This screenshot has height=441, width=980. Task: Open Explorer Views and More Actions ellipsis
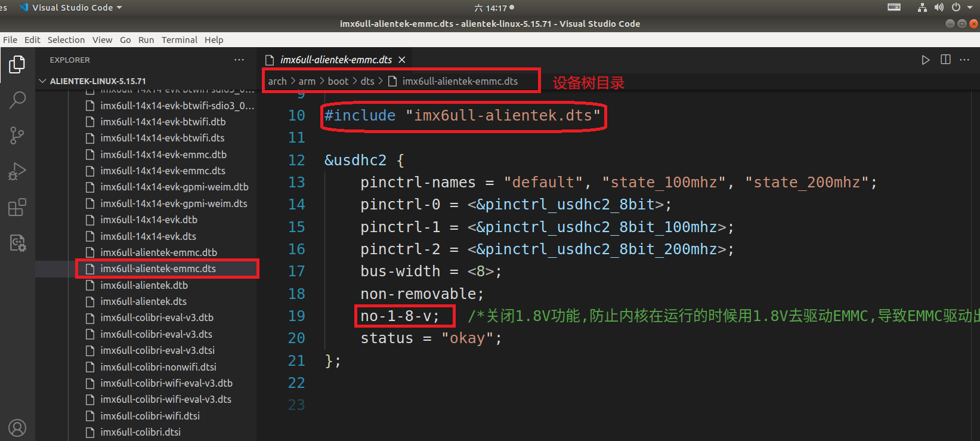tap(239, 60)
